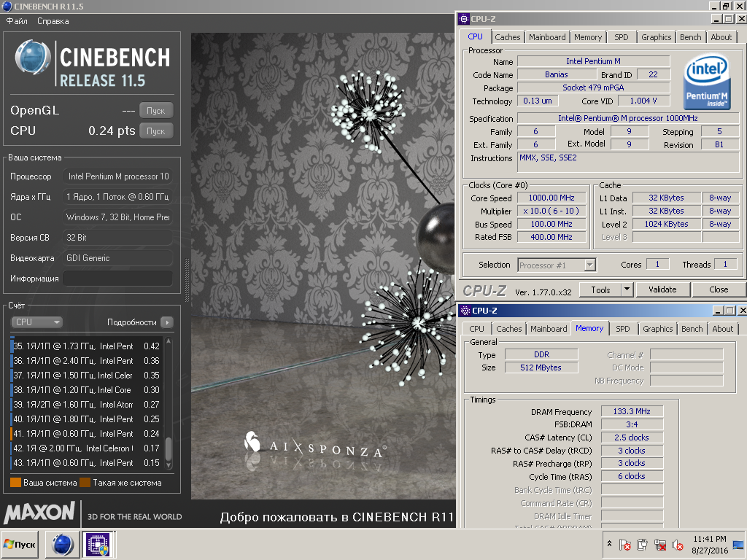Click the rendered AIXSPONZA scene image
747x560 pixels.
(x=323, y=265)
